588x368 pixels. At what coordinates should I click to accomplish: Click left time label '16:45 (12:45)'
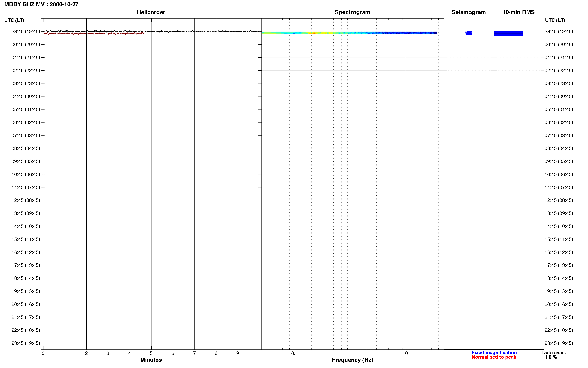click(x=26, y=252)
